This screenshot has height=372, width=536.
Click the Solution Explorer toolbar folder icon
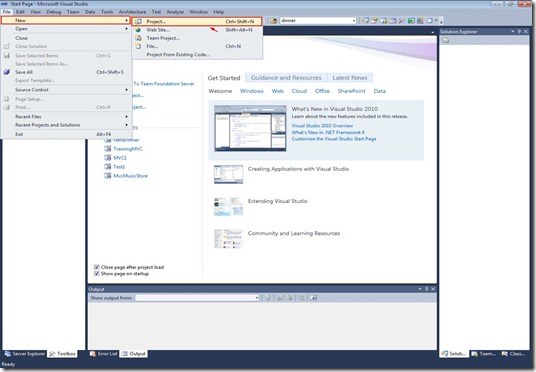click(445, 40)
